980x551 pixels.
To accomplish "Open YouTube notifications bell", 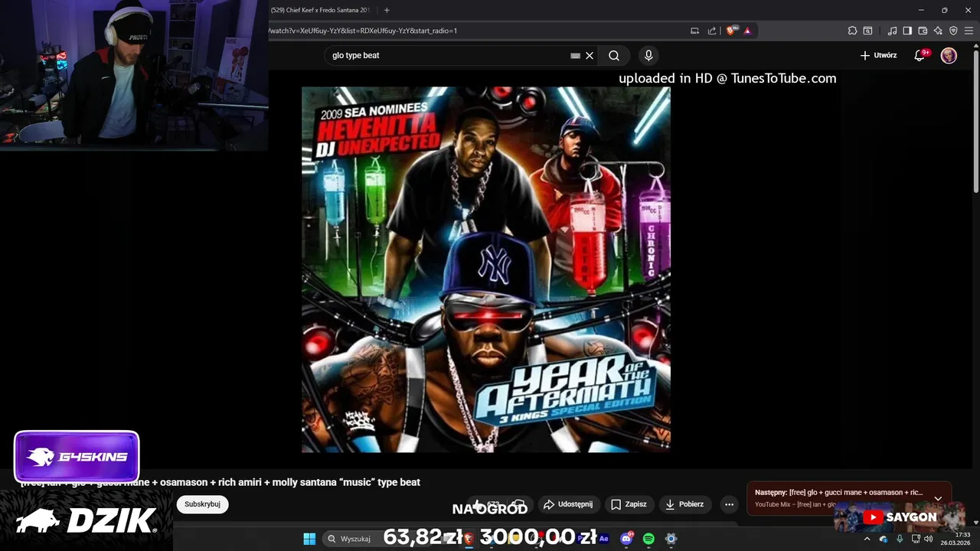I will click(920, 55).
